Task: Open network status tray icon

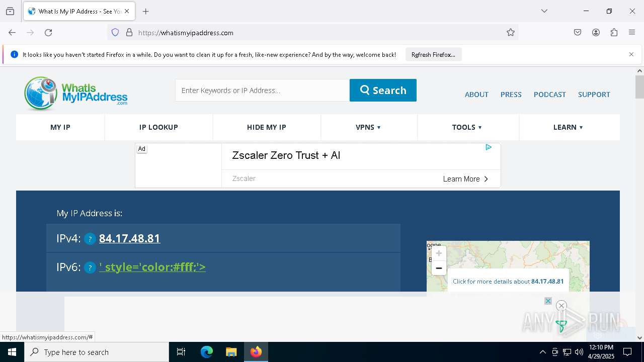Action: point(567,352)
